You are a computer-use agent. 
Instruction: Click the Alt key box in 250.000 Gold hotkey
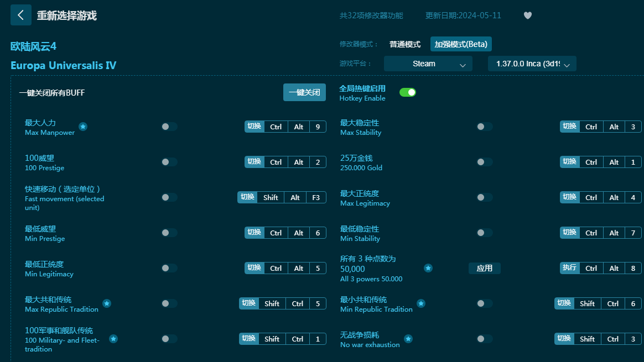[614, 162]
